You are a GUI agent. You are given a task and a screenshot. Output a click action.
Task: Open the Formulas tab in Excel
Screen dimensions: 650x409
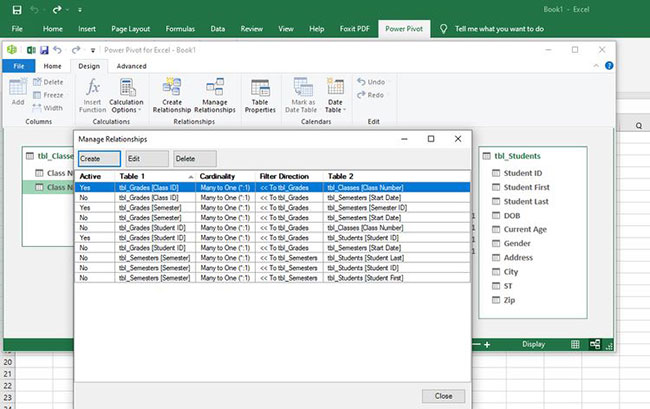[x=179, y=29]
